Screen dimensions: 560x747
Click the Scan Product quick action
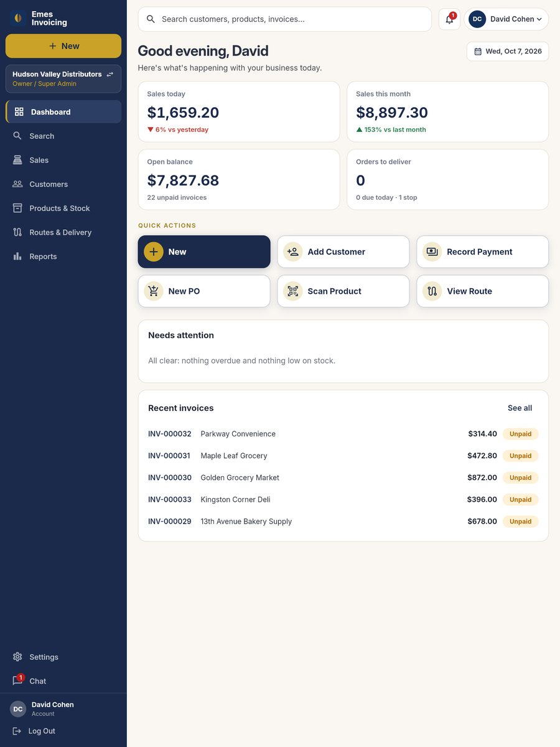pos(343,291)
